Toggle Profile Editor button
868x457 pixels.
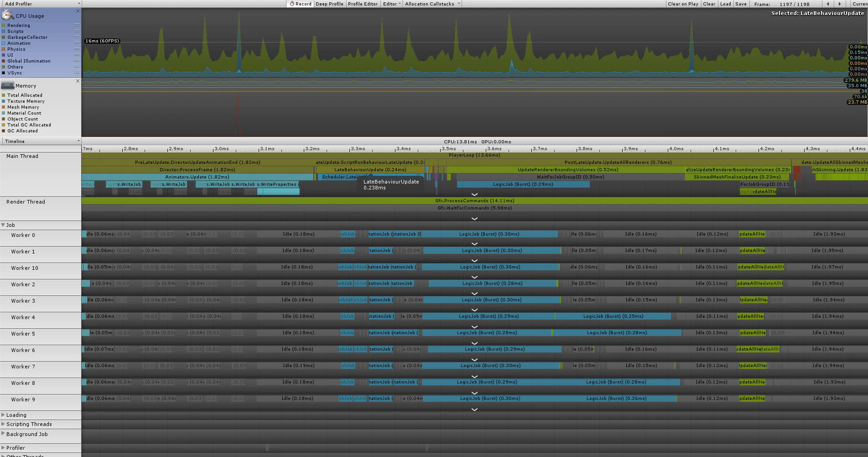pos(363,4)
